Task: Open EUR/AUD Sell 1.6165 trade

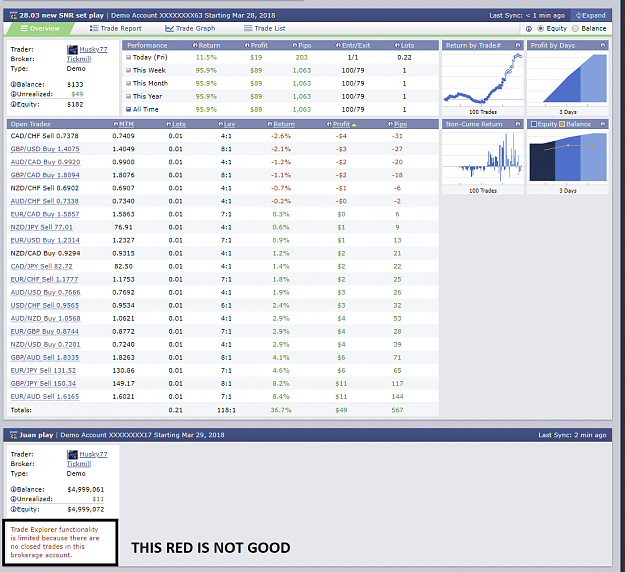Action: click(x=45, y=397)
